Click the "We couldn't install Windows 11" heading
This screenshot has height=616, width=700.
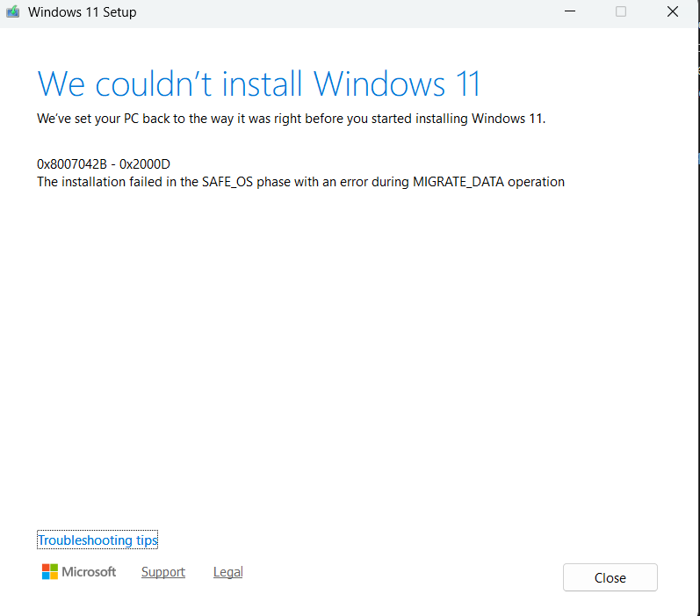click(258, 83)
